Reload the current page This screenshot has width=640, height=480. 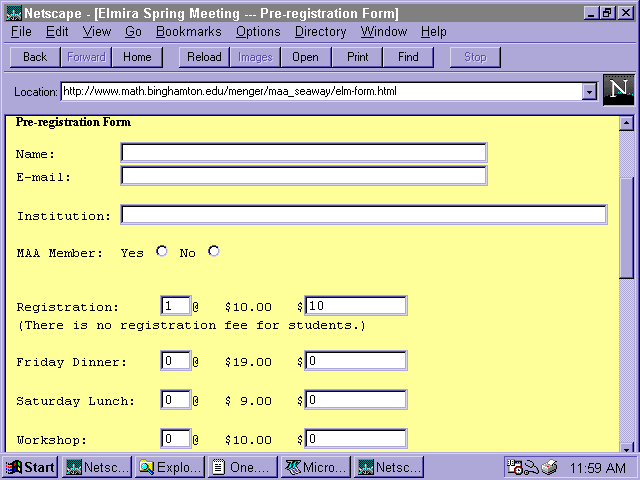point(204,57)
